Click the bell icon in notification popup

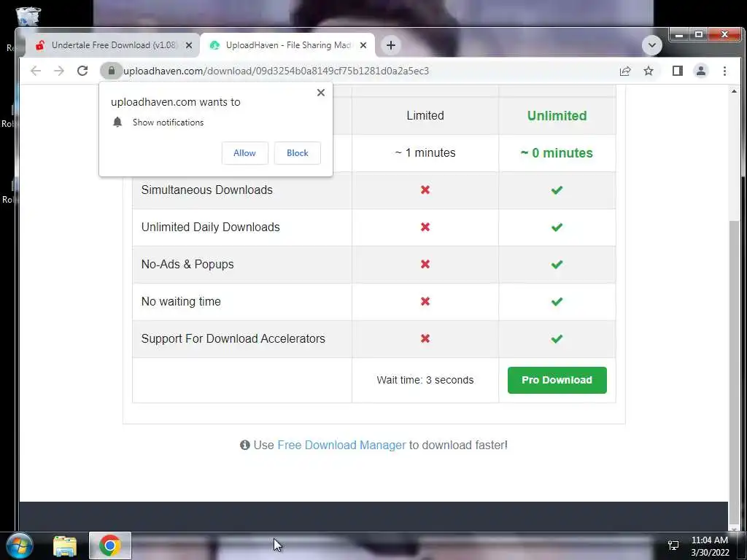tap(117, 122)
